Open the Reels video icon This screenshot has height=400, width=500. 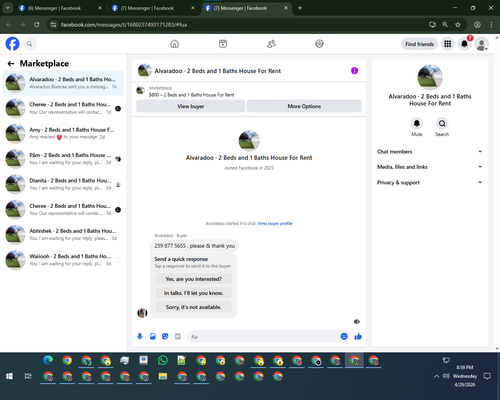coord(223,44)
